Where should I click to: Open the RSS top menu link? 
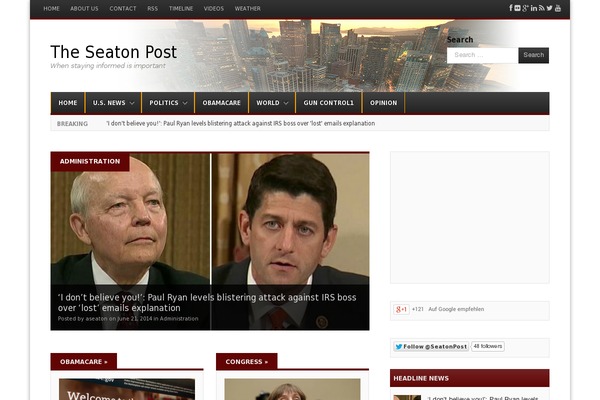(152, 8)
